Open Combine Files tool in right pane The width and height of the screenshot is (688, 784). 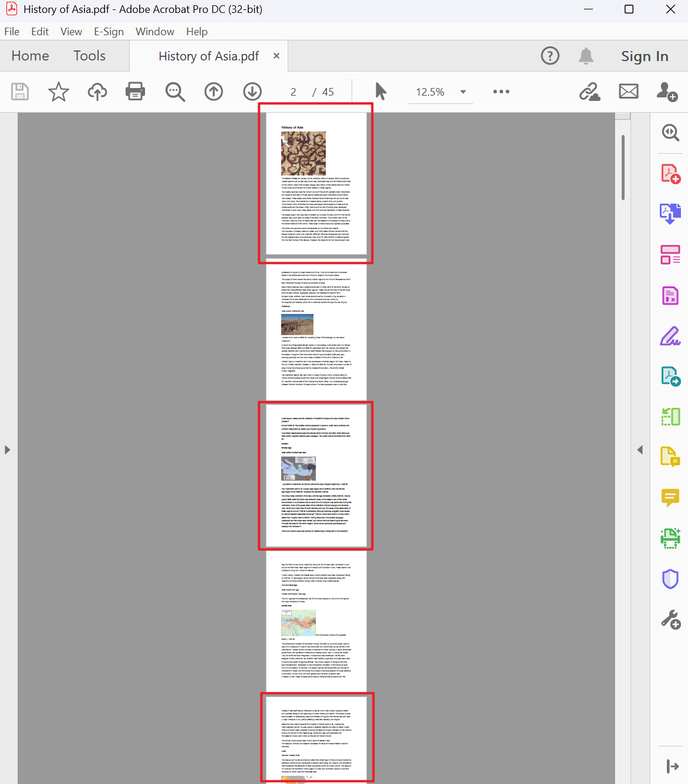pos(670,214)
